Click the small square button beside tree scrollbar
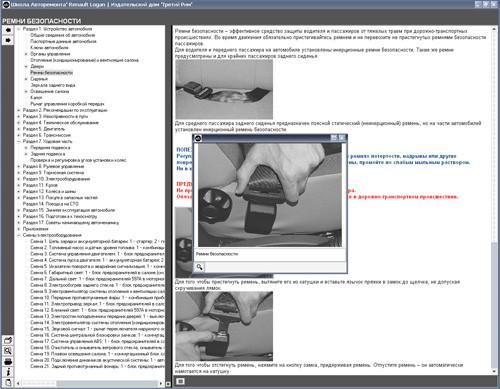The height and width of the screenshot is (389, 500). point(168,384)
